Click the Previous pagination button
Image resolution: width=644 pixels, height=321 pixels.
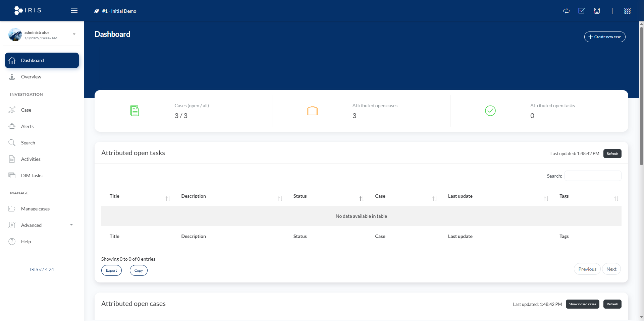(x=587, y=269)
